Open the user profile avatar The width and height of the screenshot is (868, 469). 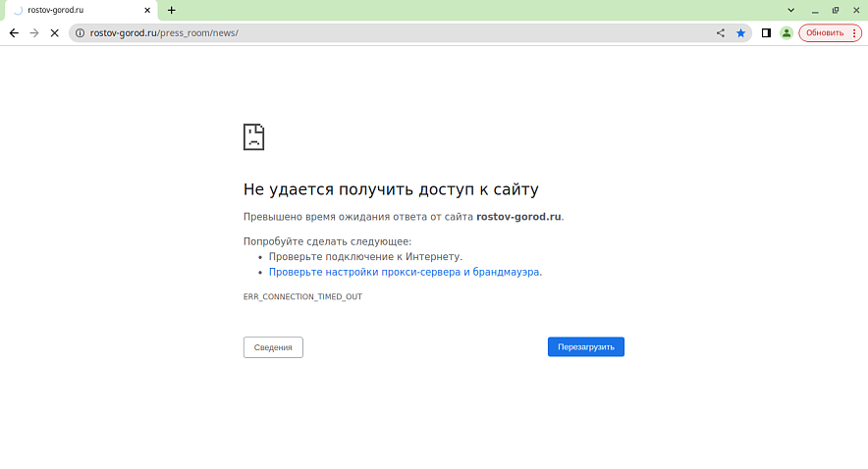click(x=786, y=32)
